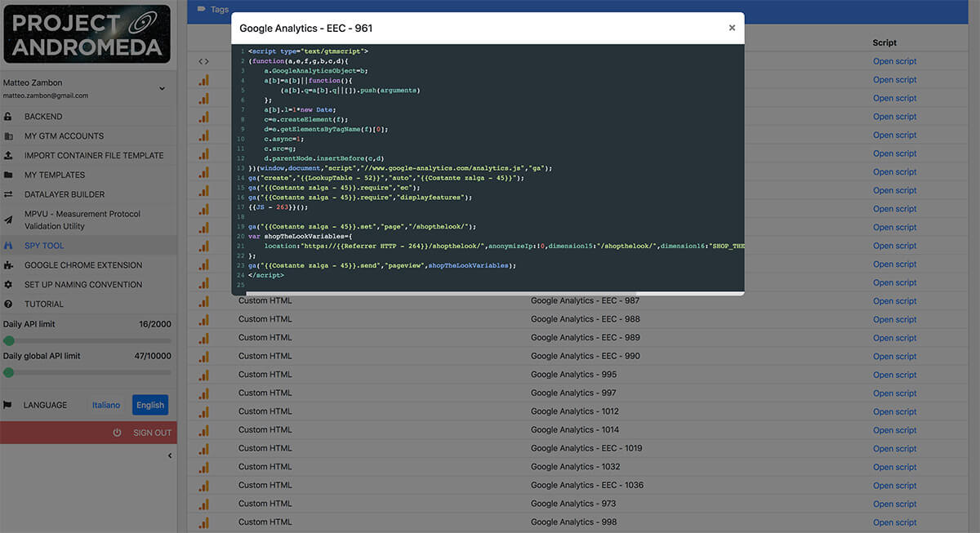Image resolution: width=980 pixels, height=533 pixels.
Task: Open script for Google Analytics EEC 1019
Action: (x=895, y=449)
